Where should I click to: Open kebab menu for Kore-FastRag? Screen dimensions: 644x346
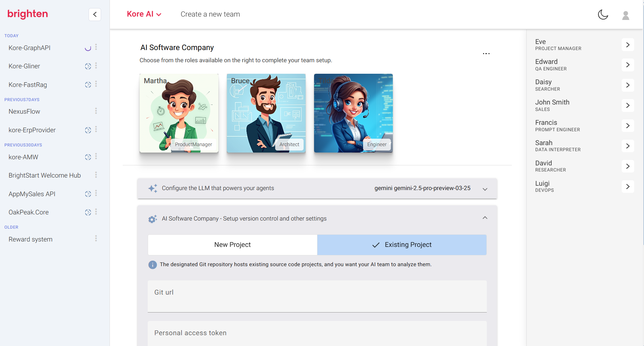[x=96, y=84]
